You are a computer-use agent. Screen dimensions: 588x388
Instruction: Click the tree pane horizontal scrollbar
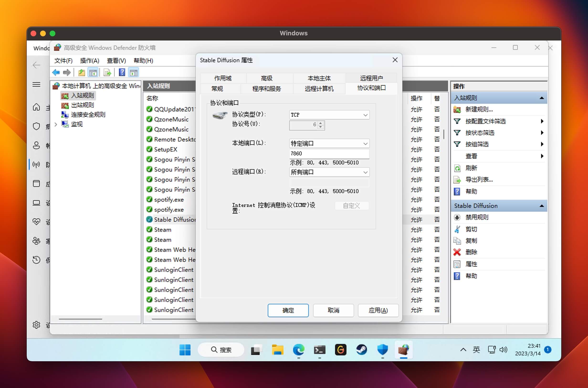point(80,319)
